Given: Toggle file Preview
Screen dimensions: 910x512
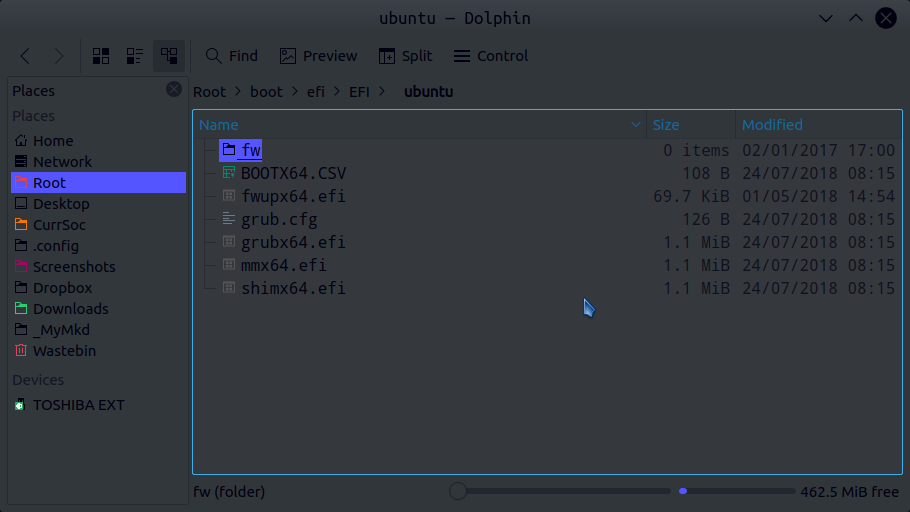Looking at the screenshot, I should tap(319, 56).
